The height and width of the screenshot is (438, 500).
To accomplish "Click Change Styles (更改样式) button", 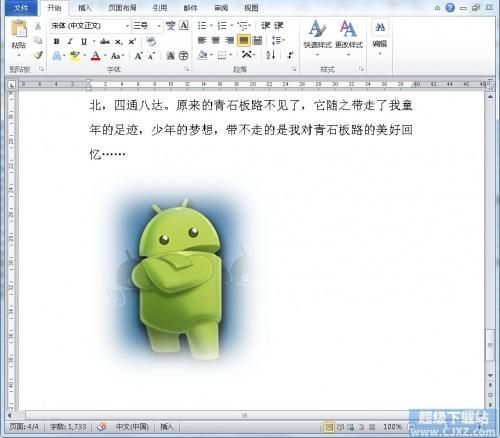I will (x=349, y=37).
